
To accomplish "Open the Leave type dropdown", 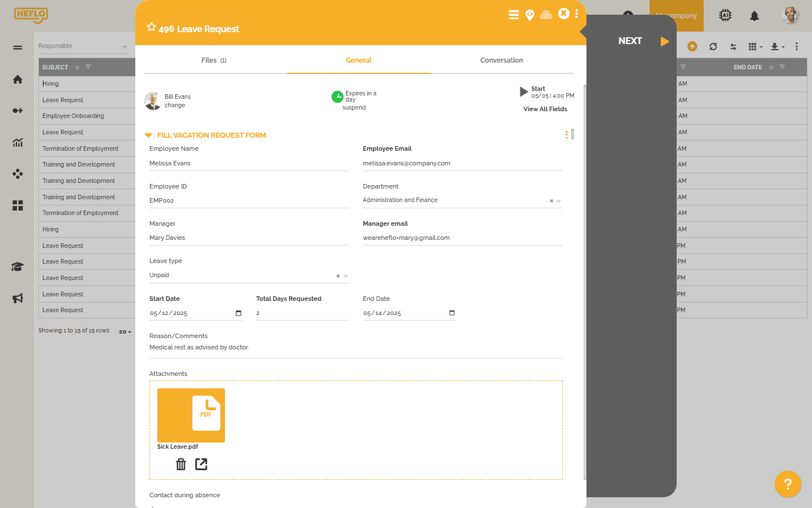I will tap(345, 276).
